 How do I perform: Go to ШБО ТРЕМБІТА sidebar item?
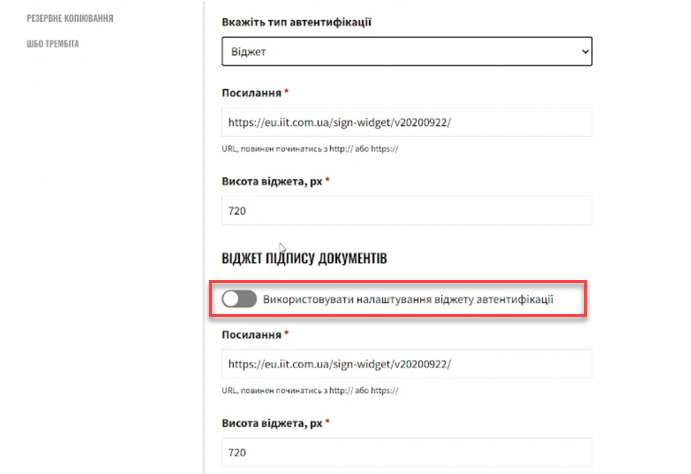point(53,44)
